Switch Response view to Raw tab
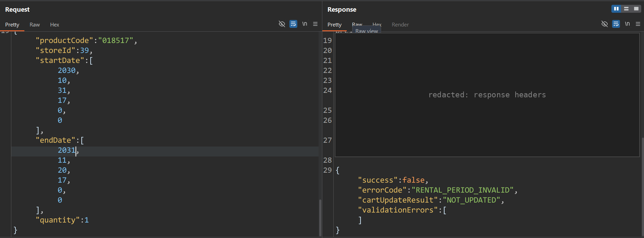Image resolution: width=644 pixels, height=238 pixels. pos(357,24)
